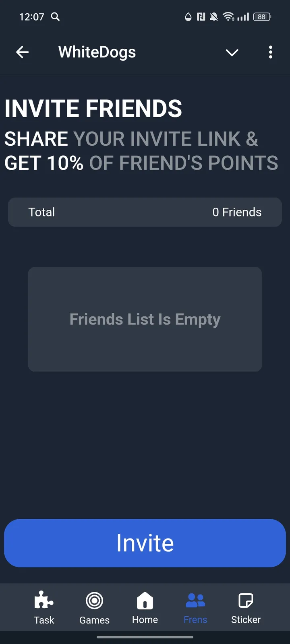290x644 pixels.
Task: Switch to the Task tab label
Action: (x=44, y=620)
